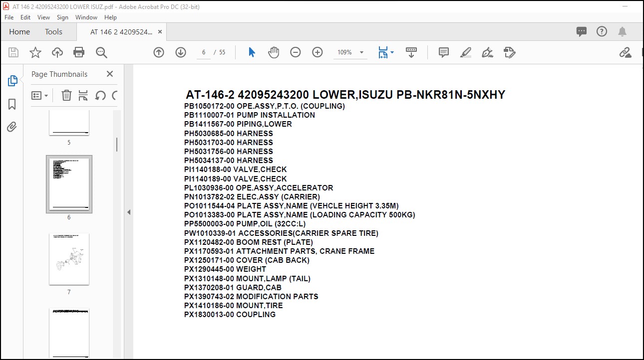644x360 pixels.
Task: Click the current page number field
Action: click(x=204, y=52)
